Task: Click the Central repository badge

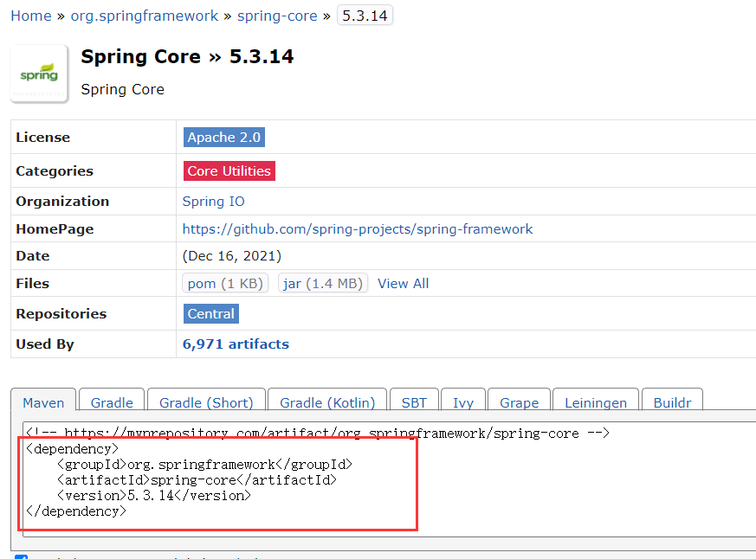Action: [211, 314]
